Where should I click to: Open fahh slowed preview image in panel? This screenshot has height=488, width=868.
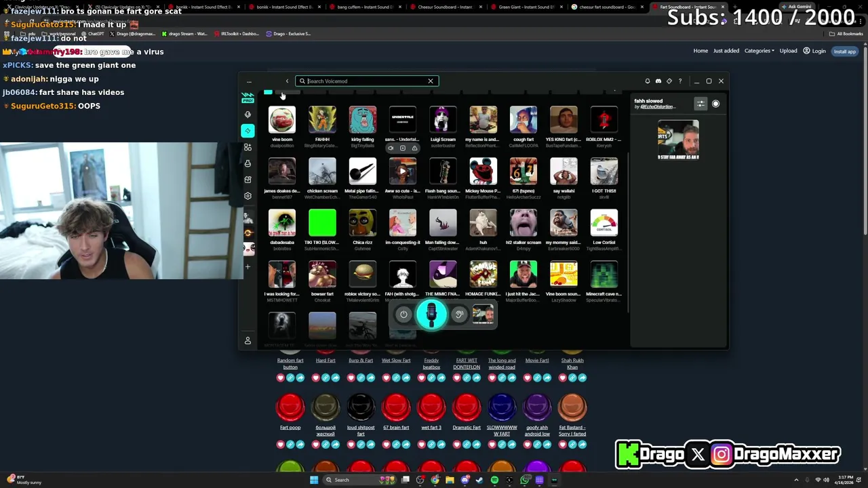click(x=678, y=140)
